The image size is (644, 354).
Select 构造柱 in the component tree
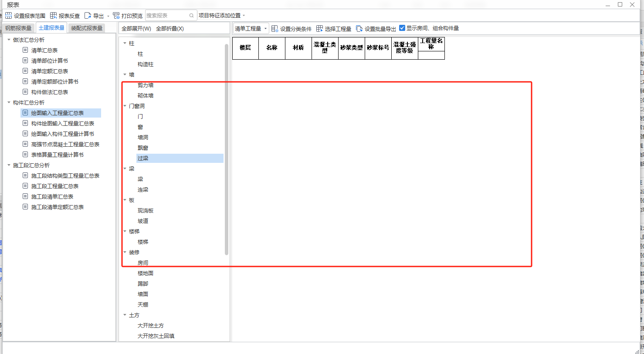(x=146, y=64)
